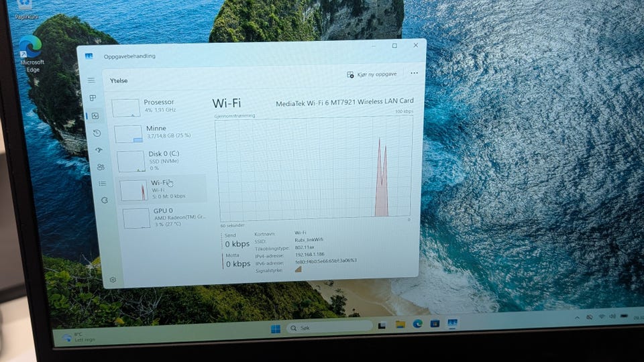This screenshot has height=362, width=644.
Task: Open the Details list sidebar icon
Action: (102, 183)
